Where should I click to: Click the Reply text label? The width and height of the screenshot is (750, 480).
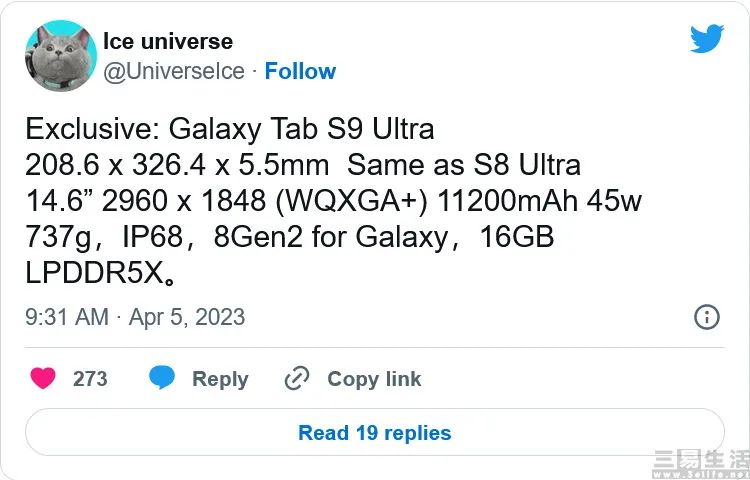(220, 379)
